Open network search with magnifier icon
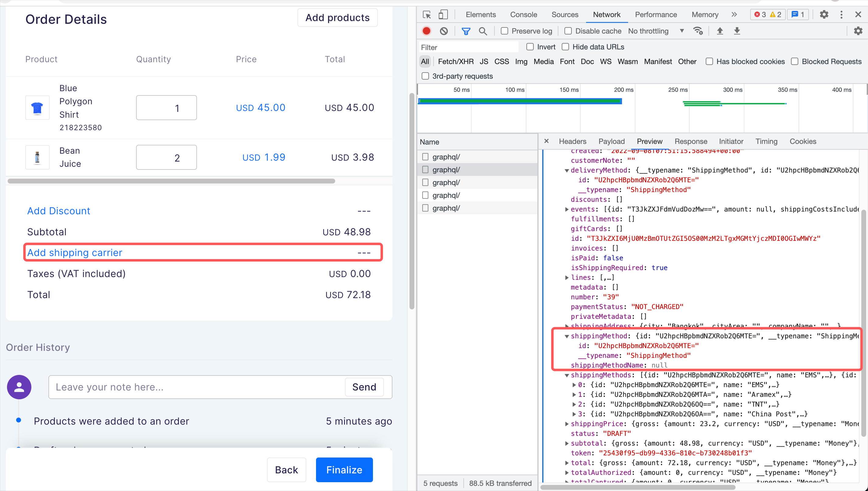The image size is (868, 491). tap(483, 31)
